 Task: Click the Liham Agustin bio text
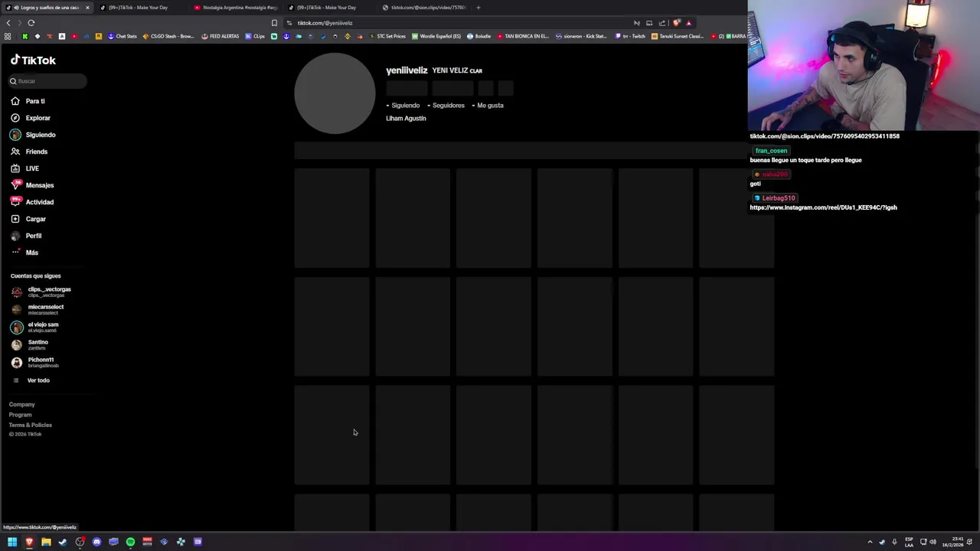[x=406, y=119]
